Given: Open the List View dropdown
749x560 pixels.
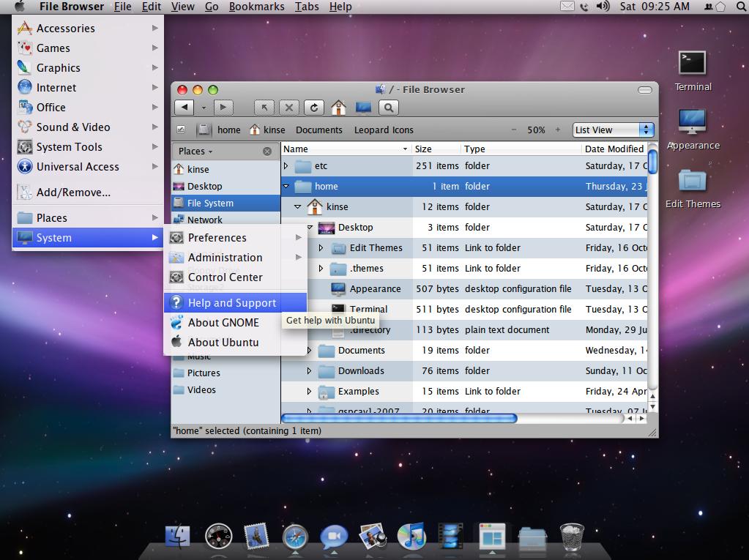Looking at the screenshot, I should tap(614, 130).
